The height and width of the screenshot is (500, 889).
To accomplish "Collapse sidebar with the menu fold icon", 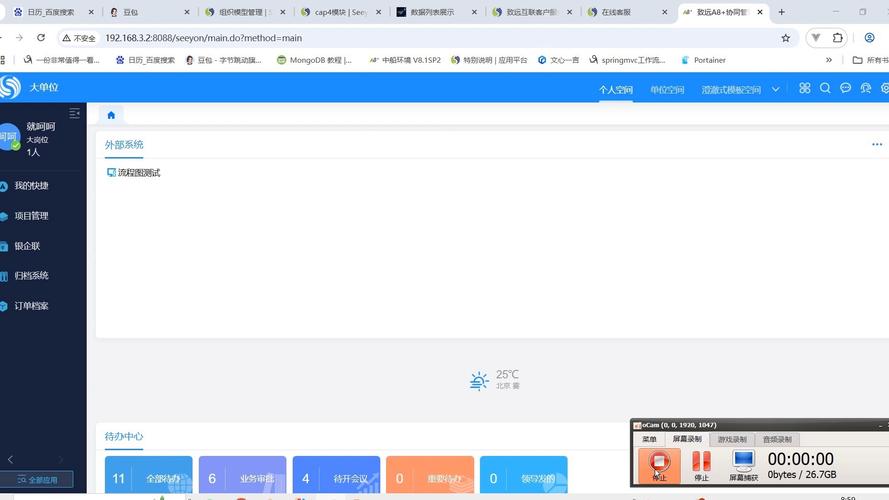I will click(x=74, y=113).
